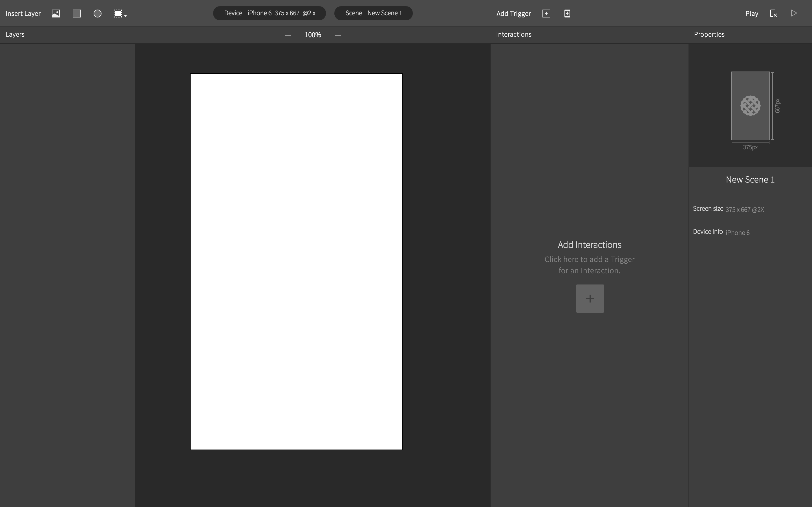Screen dimensions: 812x507
Task: Click the tall device trigger icon
Action: click(x=567, y=14)
